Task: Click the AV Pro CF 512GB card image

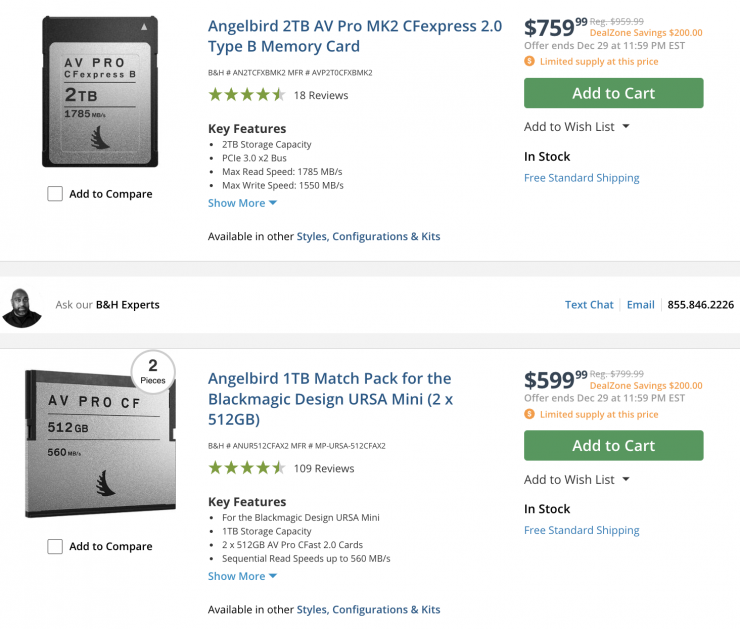Action: (x=98, y=444)
